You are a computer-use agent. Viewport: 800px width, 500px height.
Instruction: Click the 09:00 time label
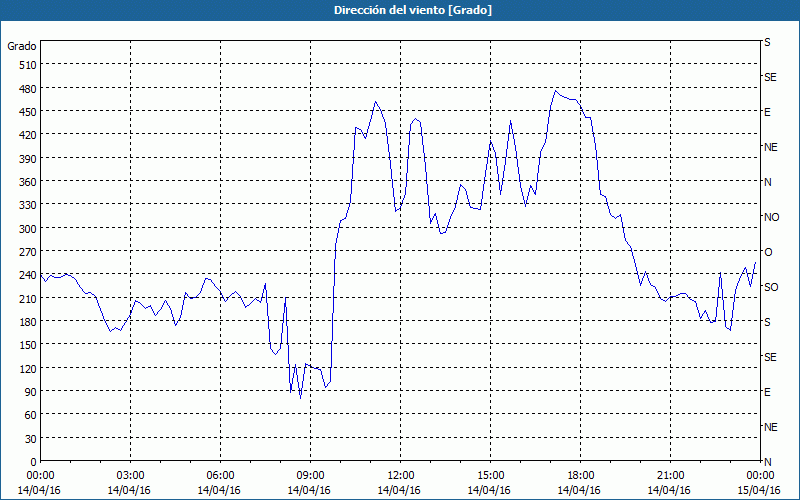310,476
